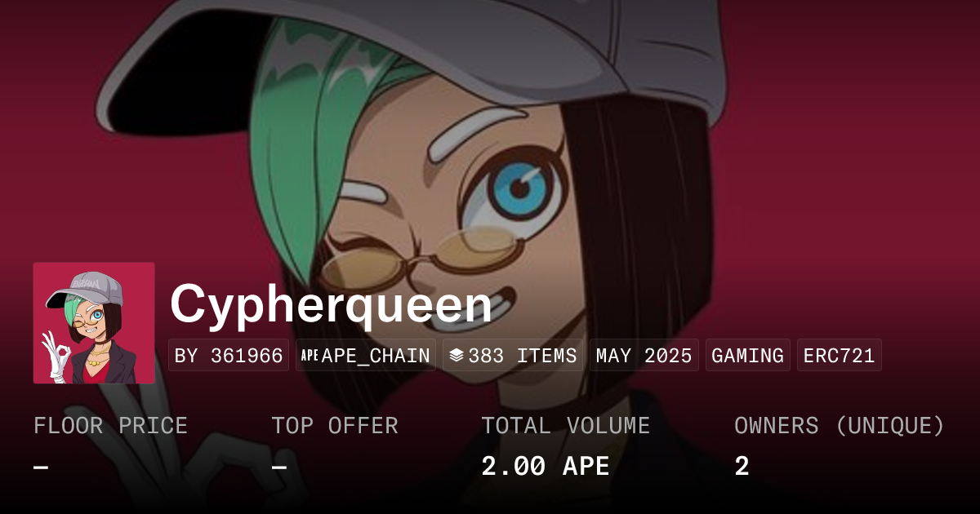Select the GAMING category tag
The width and height of the screenshot is (980, 514).
(x=748, y=356)
